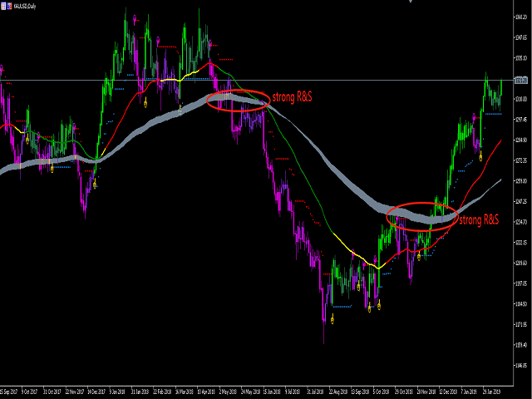Click the 20 Nov 2018 date label
Viewport: 532px width, 399px height.
pyautogui.click(x=426, y=392)
